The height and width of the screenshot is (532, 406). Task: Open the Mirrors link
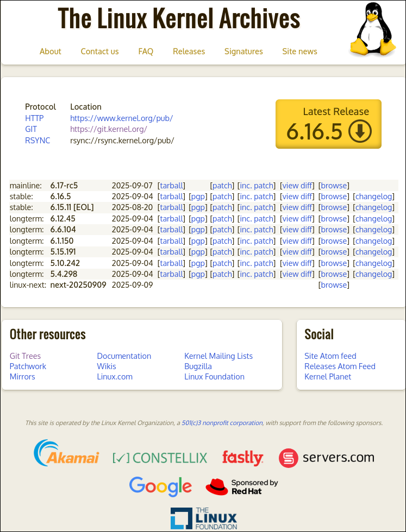coord(22,377)
